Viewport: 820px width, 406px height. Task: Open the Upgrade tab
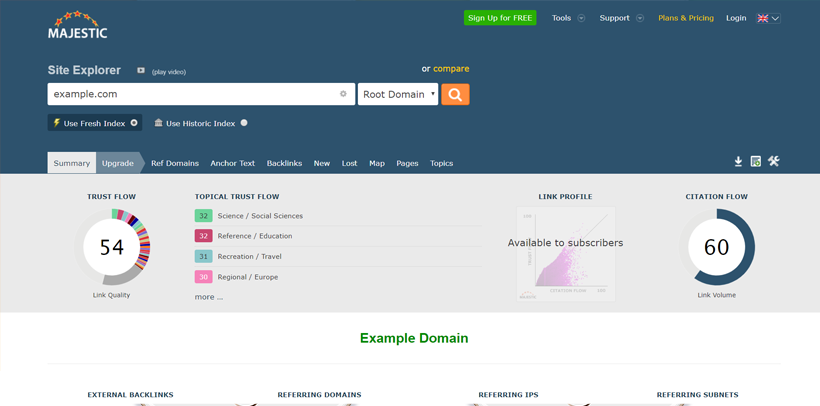tap(118, 163)
